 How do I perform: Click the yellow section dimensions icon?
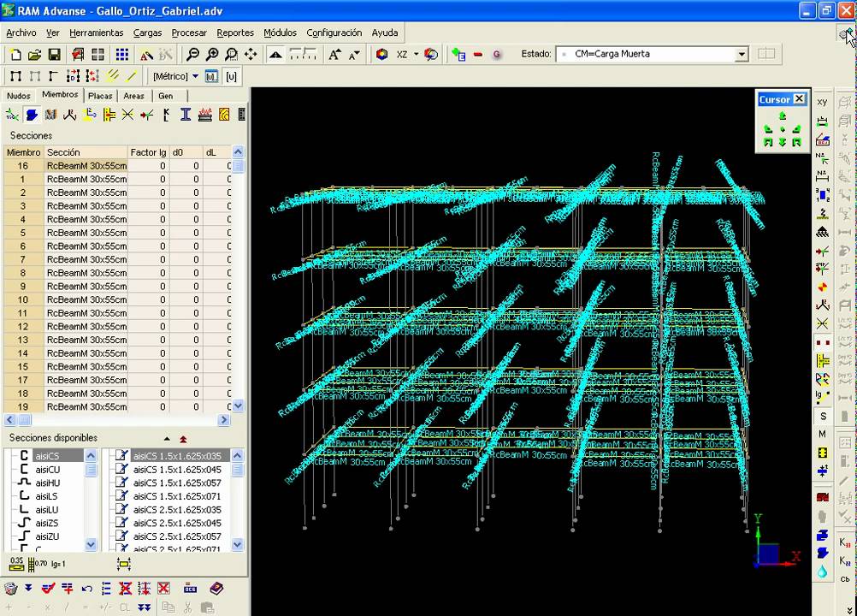(123, 564)
